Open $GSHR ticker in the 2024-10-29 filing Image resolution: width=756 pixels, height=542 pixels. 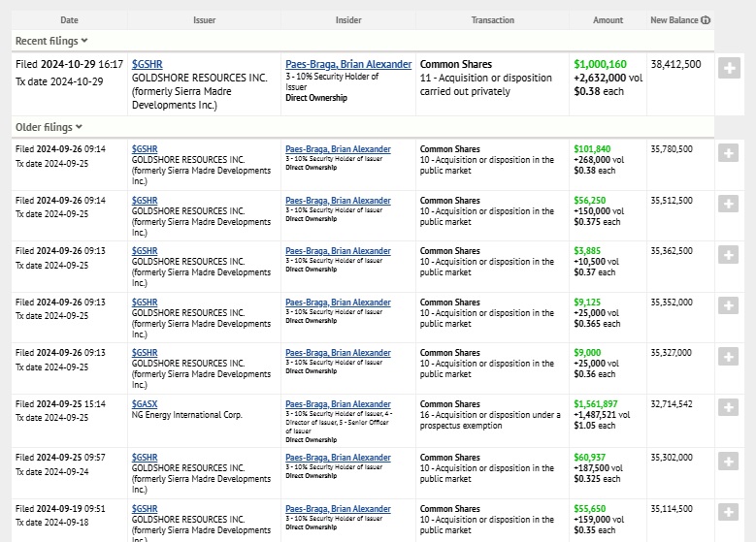tap(148, 64)
